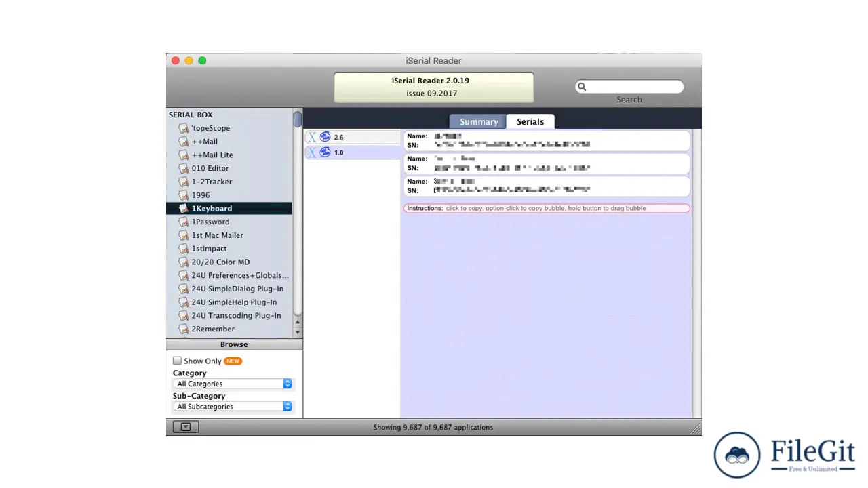Viewport: 868px width, 488px height.
Task: Click the magnifying glass search icon
Action: [x=581, y=87]
